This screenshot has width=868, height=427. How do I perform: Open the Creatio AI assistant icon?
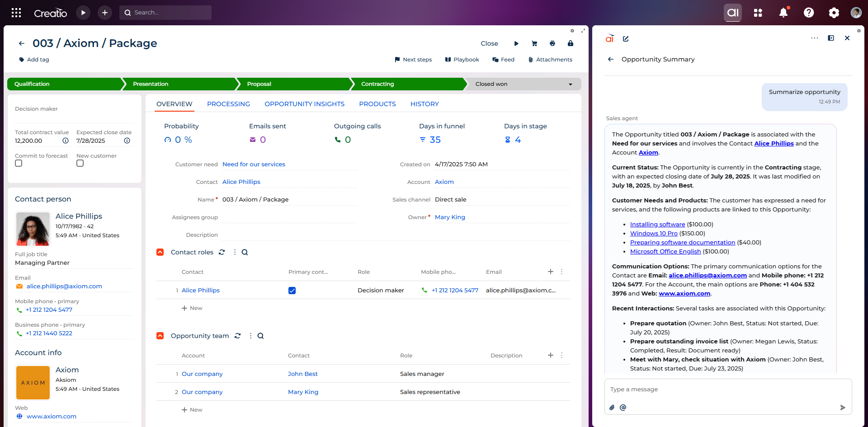[733, 13]
